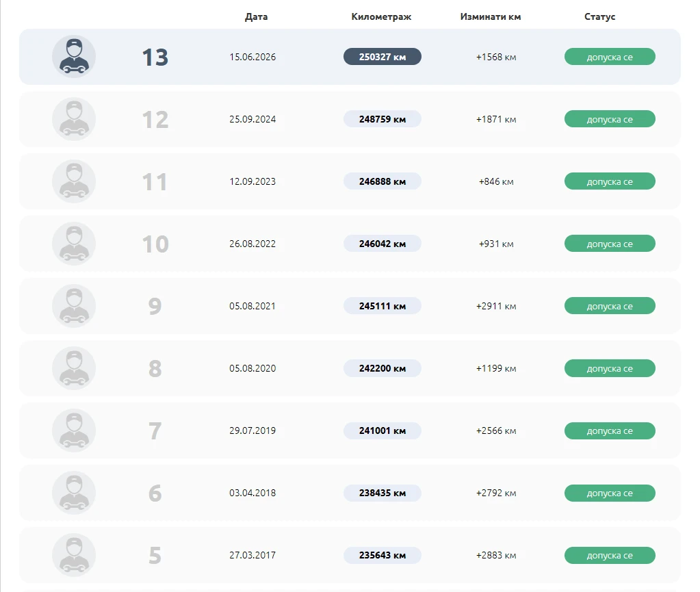Click the Статус column header
700x592 pixels.
click(599, 16)
